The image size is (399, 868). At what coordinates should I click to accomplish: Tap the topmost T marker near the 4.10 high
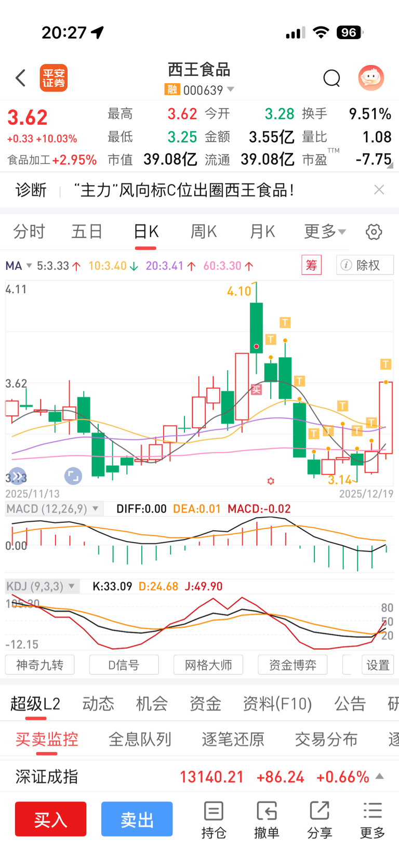[x=285, y=322]
